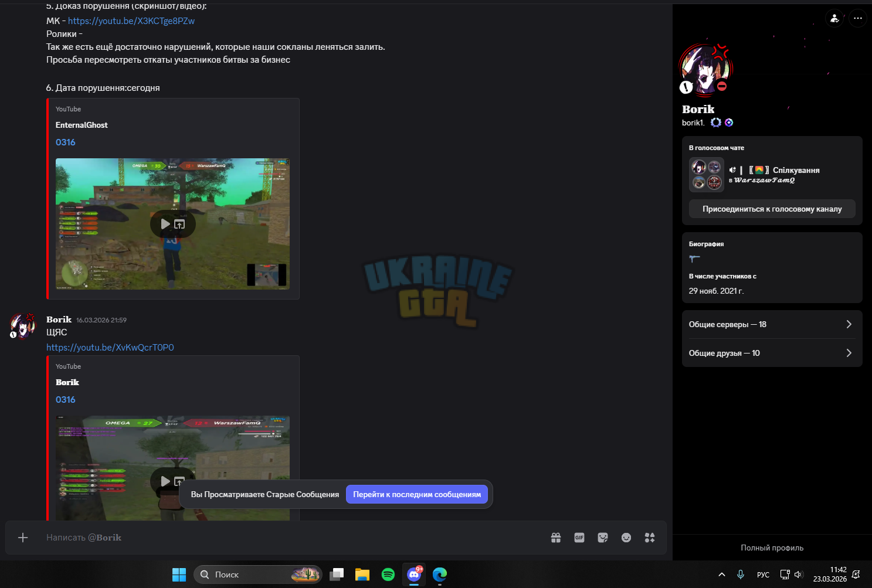Click Перейти к последним сообщениям button
Screen dimensions: 872x588
(x=417, y=494)
